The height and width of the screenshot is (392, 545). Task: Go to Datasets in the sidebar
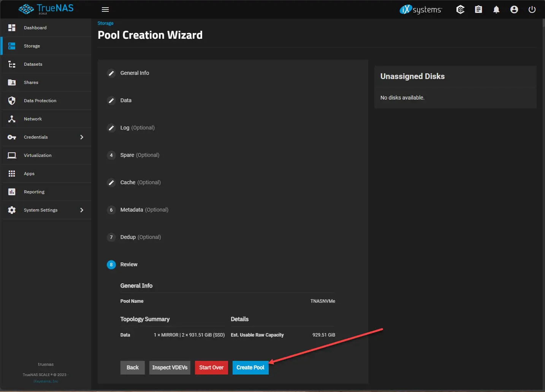33,64
